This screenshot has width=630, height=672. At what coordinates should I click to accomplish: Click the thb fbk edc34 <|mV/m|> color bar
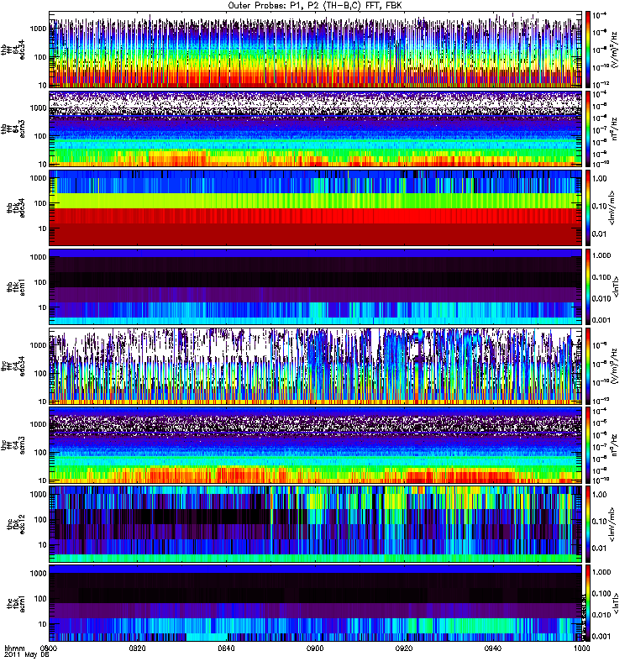589,208
